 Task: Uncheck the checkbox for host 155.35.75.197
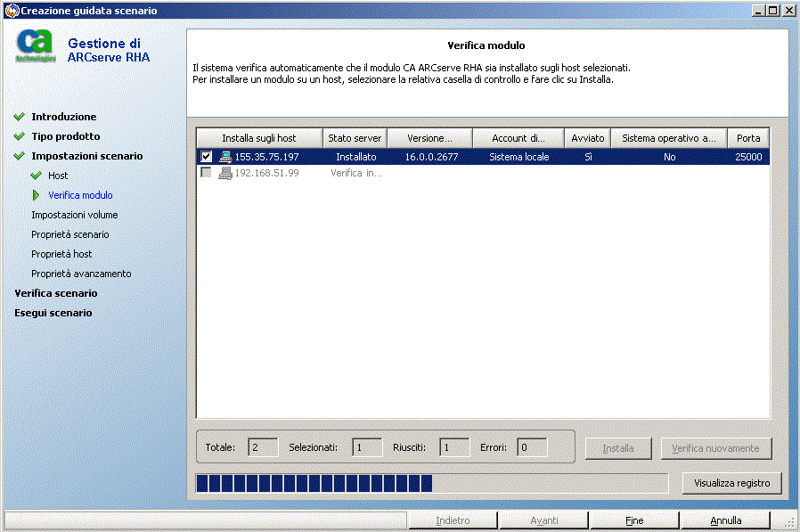click(x=208, y=157)
